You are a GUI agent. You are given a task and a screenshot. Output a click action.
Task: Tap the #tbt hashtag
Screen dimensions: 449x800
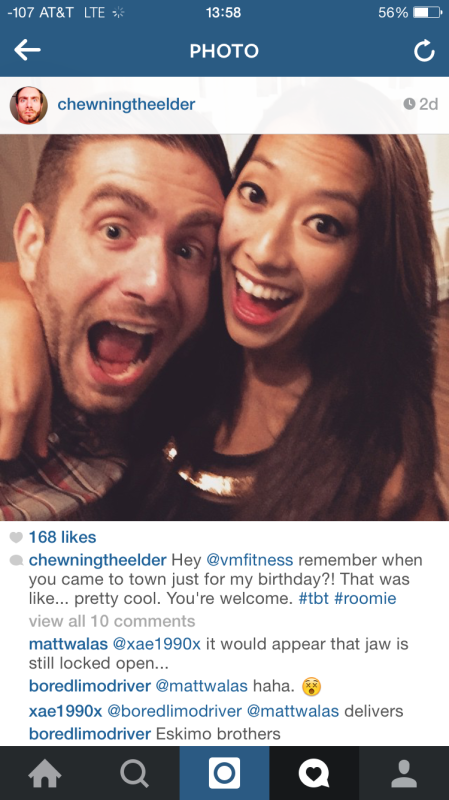point(313,598)
